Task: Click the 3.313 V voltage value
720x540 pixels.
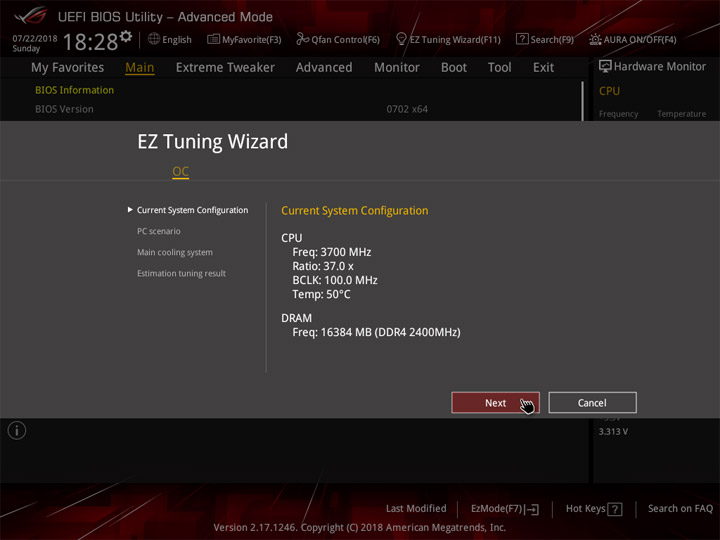Action: pyautogui.click(x=613, y=432)
